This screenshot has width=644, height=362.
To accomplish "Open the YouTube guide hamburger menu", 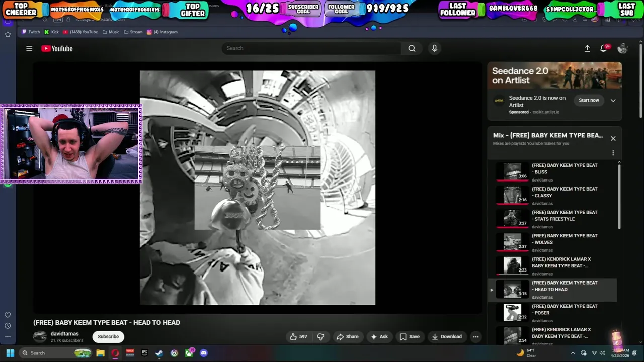I will 29,48.
